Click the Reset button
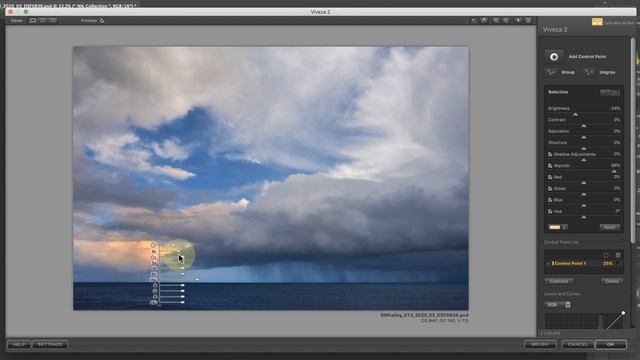Screen dimensions: 640x360 [x=609, y=227]
